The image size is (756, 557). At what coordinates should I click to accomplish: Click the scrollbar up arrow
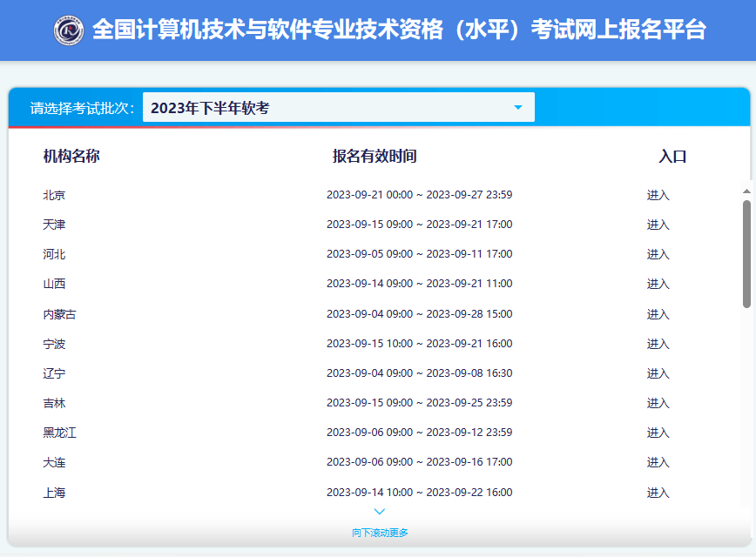(746, 190)
